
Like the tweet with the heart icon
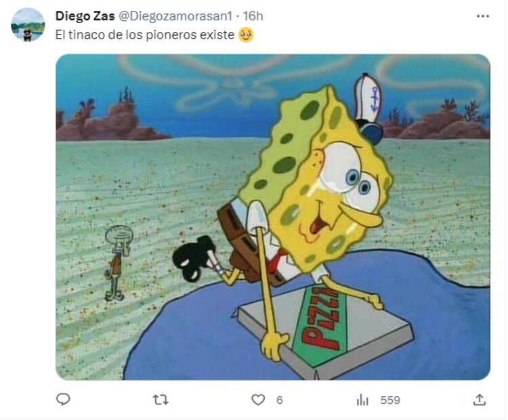tap(258, 400)
